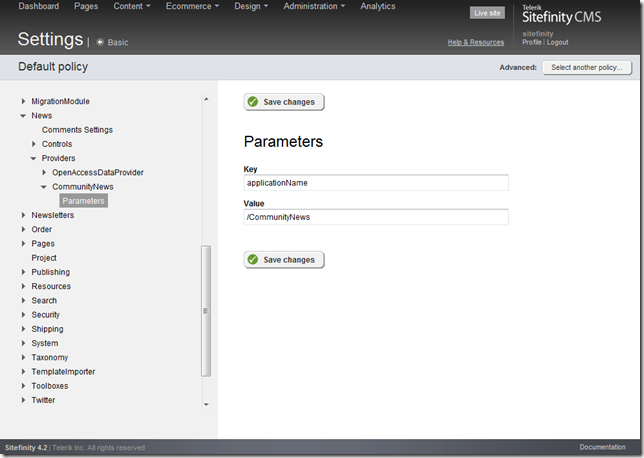Expand the Twitter node arrow
This screenshot has width=644, height=458.
coord(23,400)
